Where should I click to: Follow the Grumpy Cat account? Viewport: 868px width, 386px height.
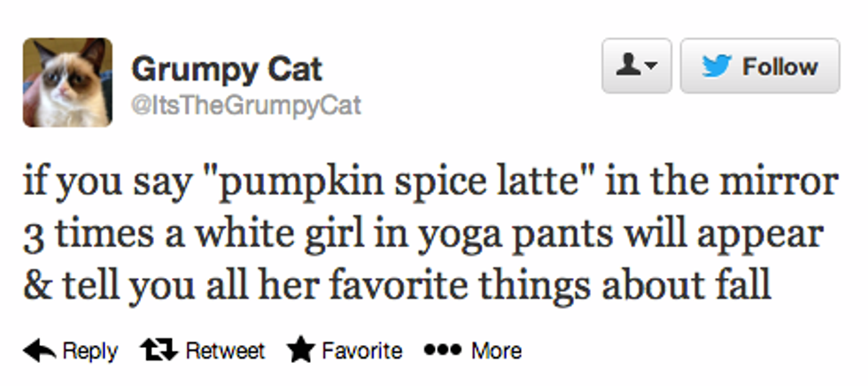point(759,66)
